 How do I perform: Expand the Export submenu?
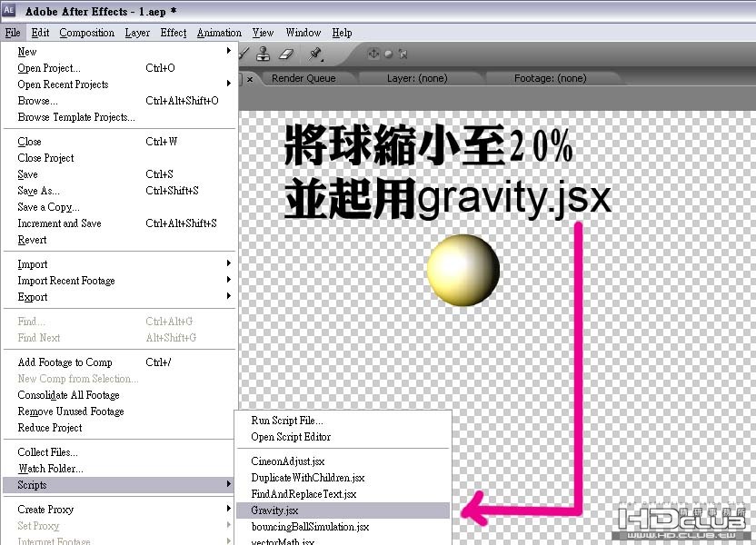[x=119, y=297]
